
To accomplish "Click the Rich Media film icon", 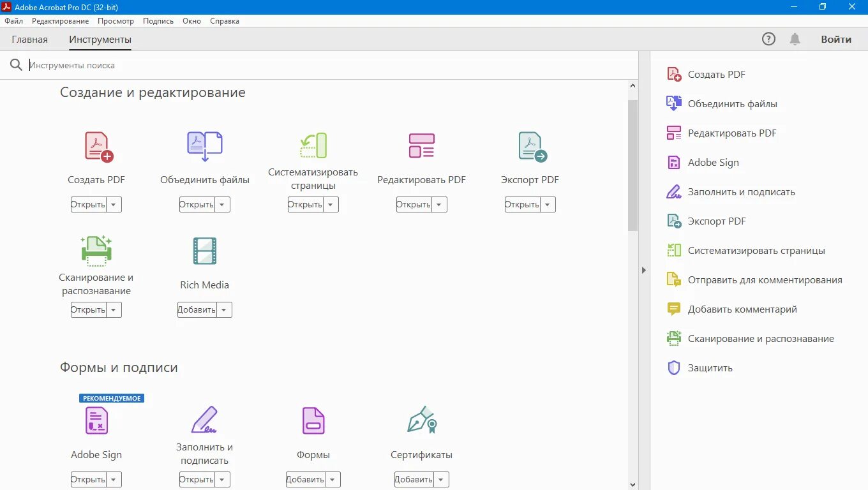I will (x=205, y=251).
